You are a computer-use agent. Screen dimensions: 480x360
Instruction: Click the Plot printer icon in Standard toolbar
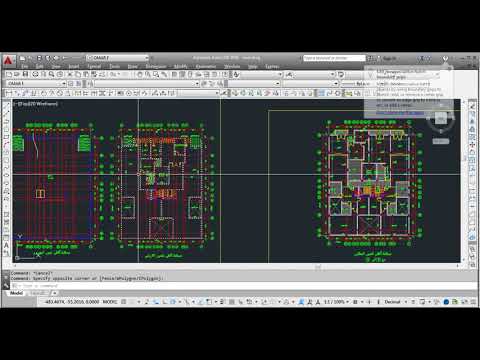click(x=35, y=74)
